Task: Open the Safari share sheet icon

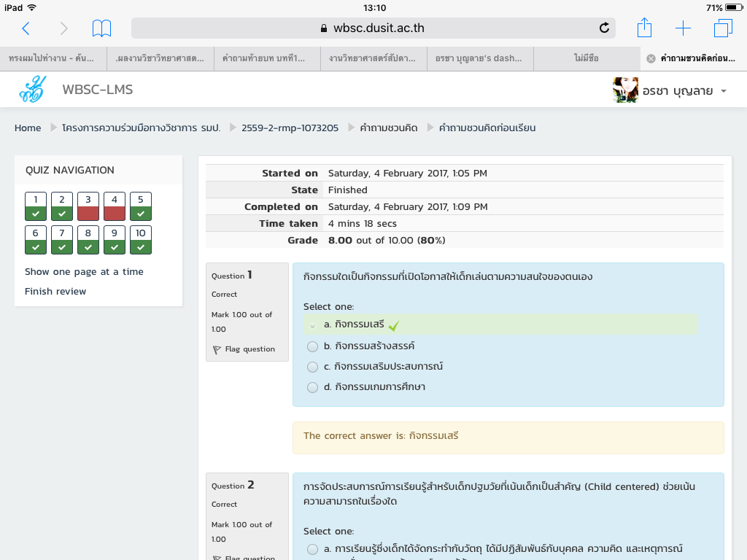Action: pyautogui.click(x=644, y=28)
